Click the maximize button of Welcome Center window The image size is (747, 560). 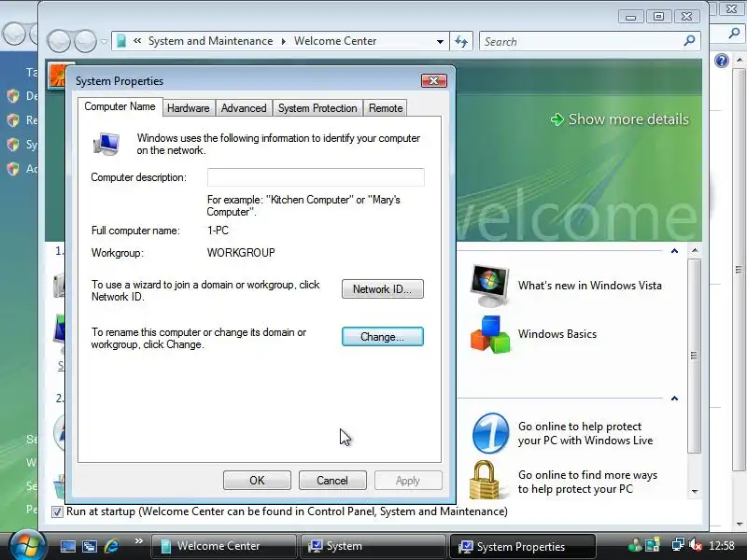pos(658,17)
